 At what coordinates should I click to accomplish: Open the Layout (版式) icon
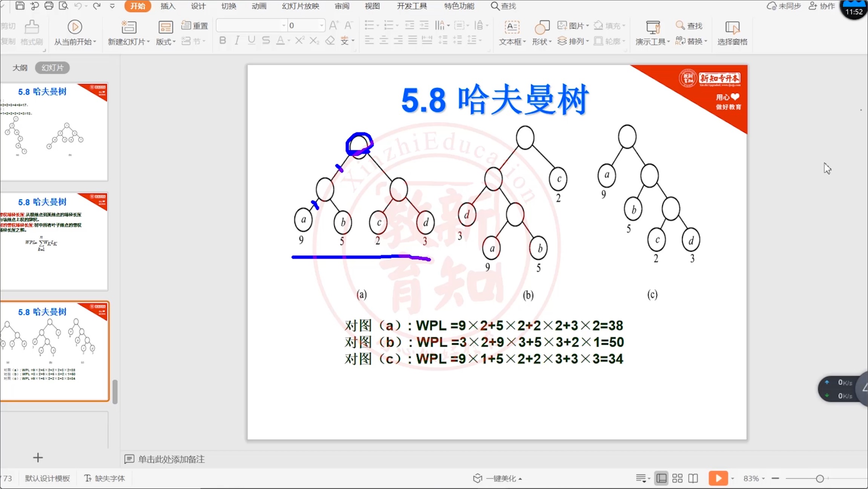tap(166, 27)
